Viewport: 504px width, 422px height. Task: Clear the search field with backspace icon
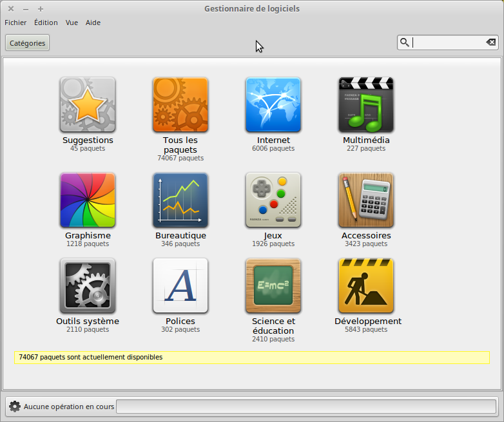pyautogui.click(x=491, y=43)
